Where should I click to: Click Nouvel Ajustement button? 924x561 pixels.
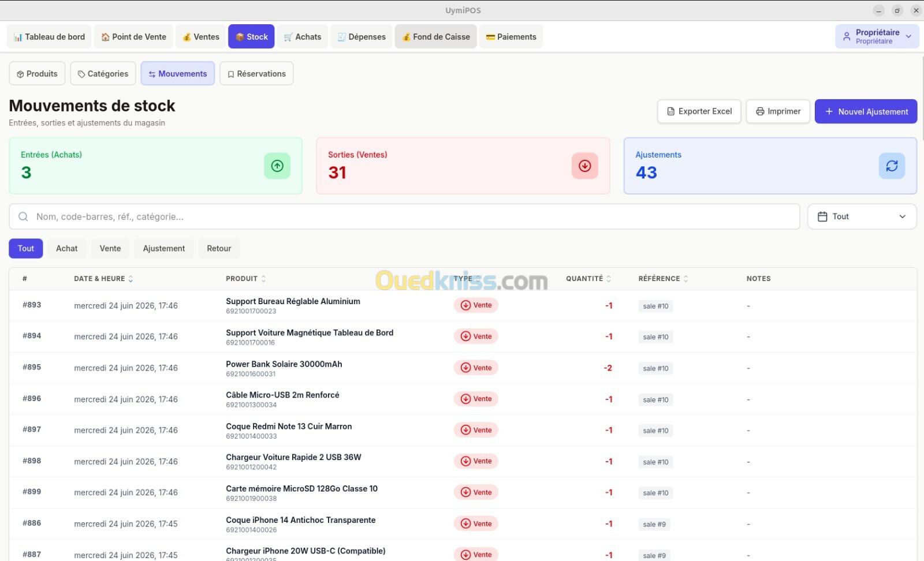click(x=866, y=111)
